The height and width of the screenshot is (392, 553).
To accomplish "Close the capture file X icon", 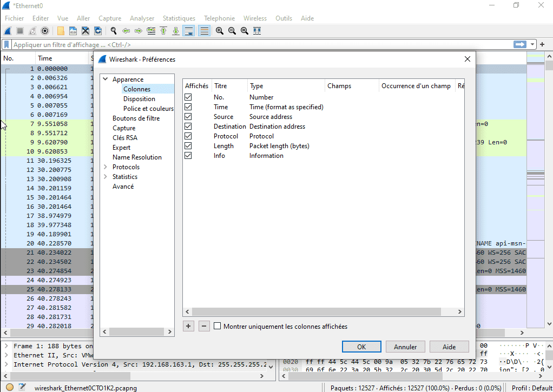I will coord(85,31).
